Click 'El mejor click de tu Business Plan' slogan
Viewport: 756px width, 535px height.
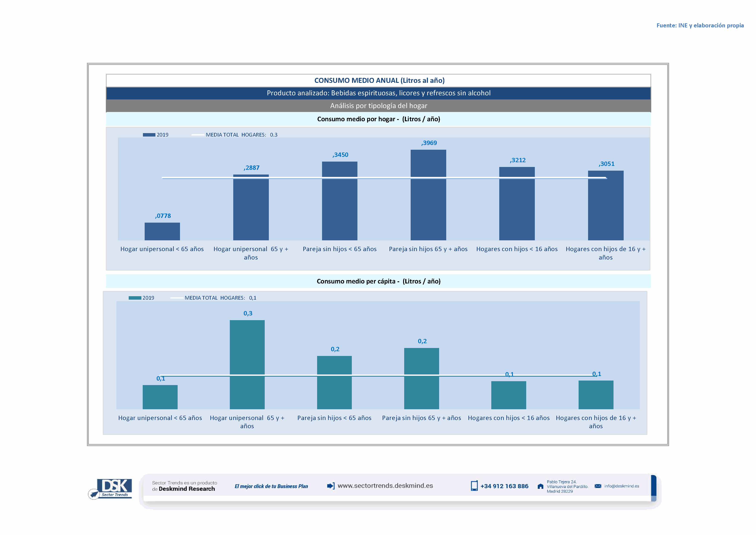pos(271,486)
